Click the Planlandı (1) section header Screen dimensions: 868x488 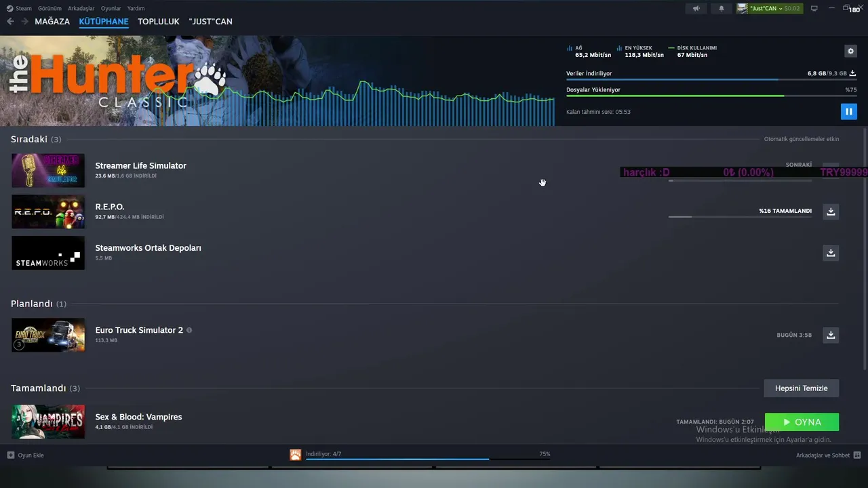39,304
